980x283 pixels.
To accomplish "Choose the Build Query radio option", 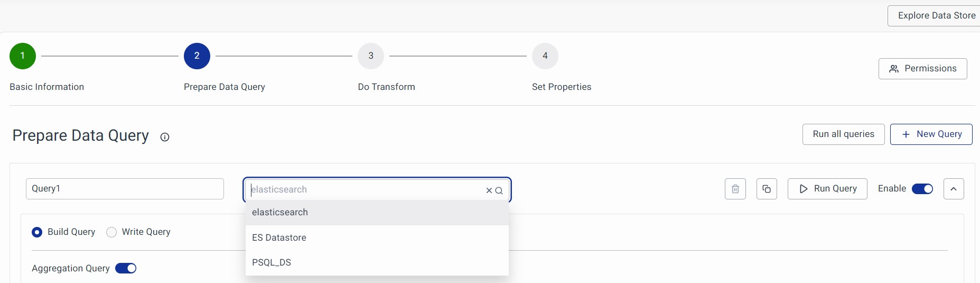I will pos(37,232).
